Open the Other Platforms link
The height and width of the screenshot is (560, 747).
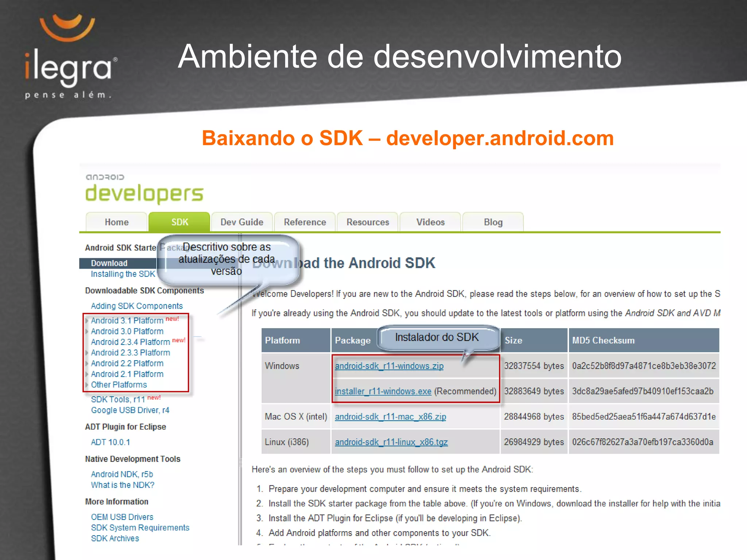119,385
